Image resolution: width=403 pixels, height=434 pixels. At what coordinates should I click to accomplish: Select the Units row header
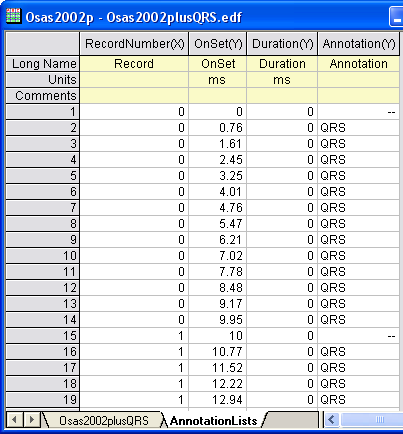pyautogui.click(x=43, y=80)
